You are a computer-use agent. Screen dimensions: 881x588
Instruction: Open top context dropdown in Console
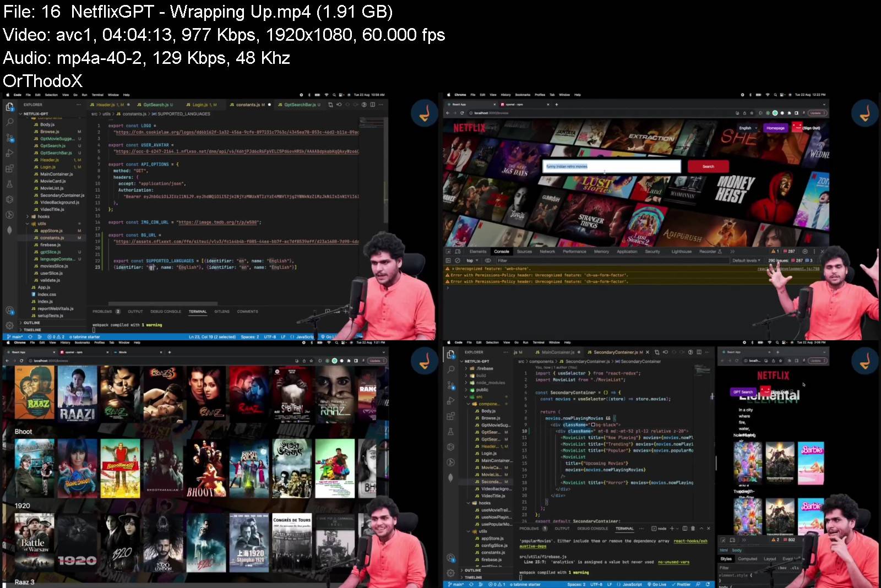tap(472, 260)
